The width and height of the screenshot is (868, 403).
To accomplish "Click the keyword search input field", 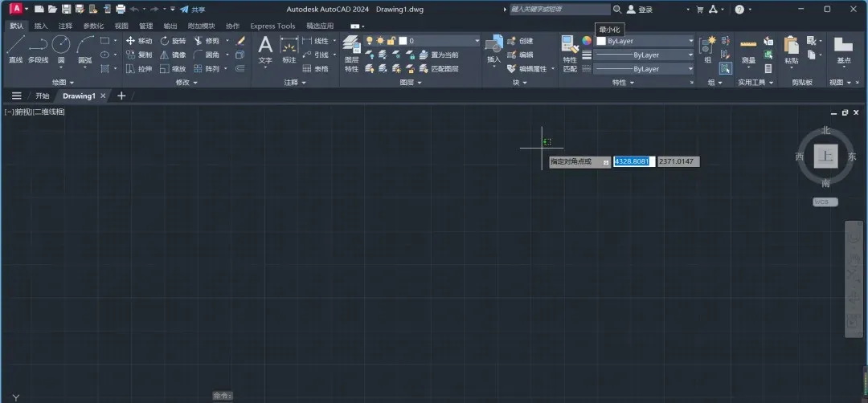I will [x=559, y=10].
